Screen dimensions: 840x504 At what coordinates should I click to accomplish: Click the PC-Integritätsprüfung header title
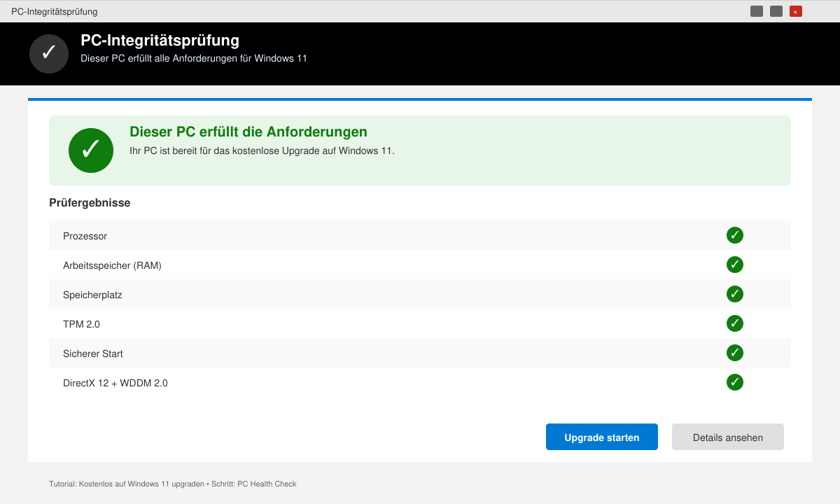coord(160,41)
